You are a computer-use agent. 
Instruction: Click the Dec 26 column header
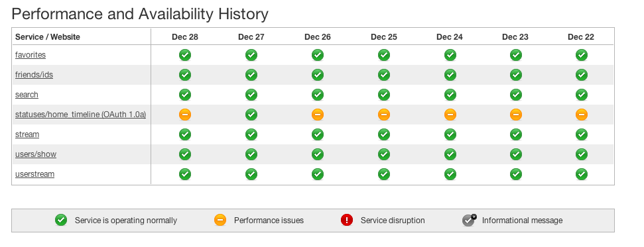click(318, 37)
